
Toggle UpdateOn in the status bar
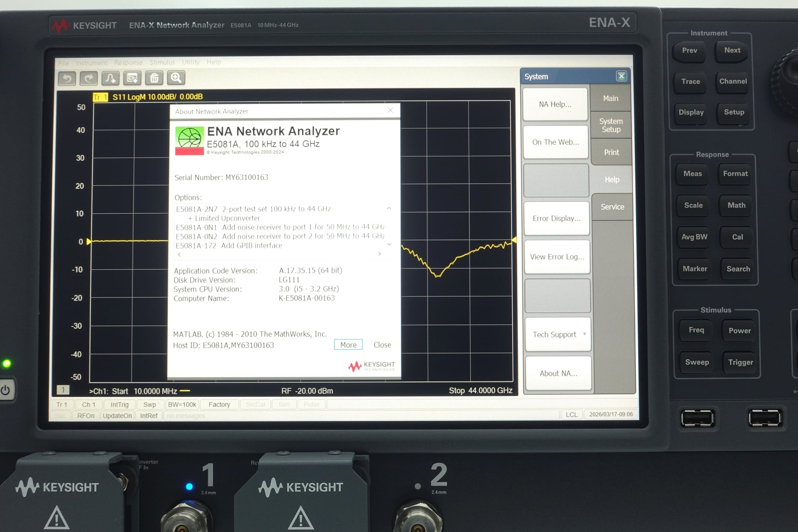(x=117, y=415)
